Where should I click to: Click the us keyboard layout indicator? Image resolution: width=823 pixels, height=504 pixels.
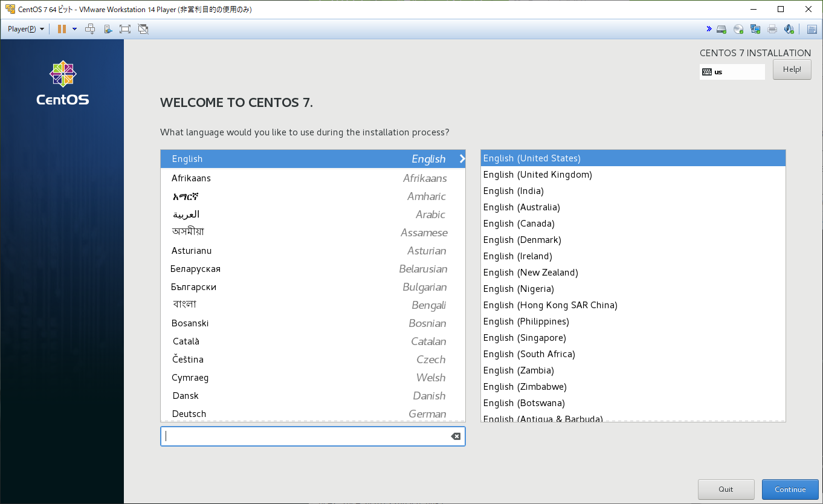pos(732,72)
